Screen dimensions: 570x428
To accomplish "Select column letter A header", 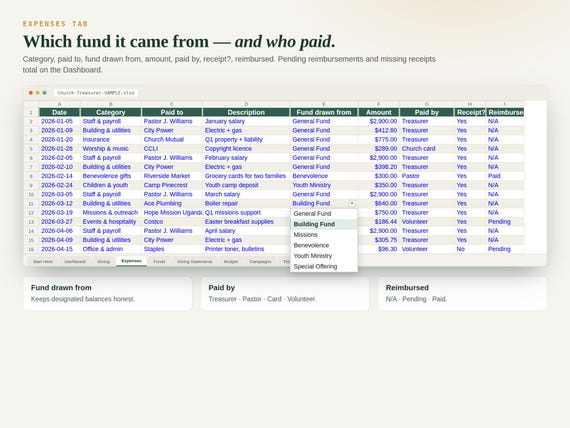I will (x=59, y=104).
